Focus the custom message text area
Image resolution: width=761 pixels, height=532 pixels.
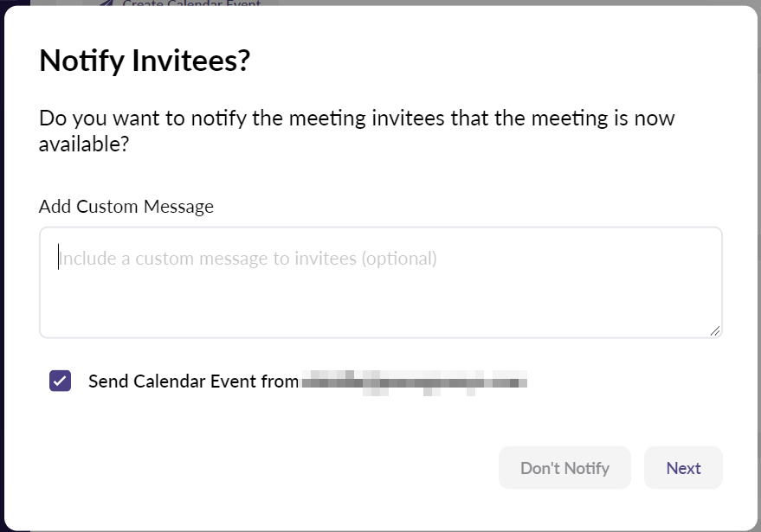point(381,294)
